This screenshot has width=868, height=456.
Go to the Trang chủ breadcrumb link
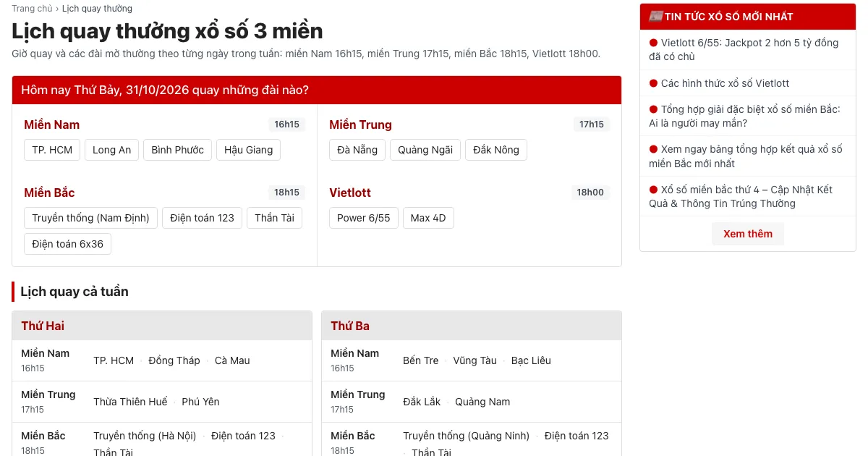32,9
